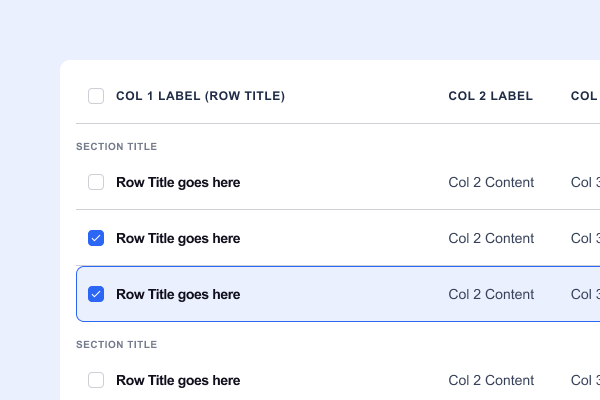Click Col 2 Content in the first unchecked row
The height and width of the screenshot is (400, 600).
pyautogui.click(x=491, y=182)
